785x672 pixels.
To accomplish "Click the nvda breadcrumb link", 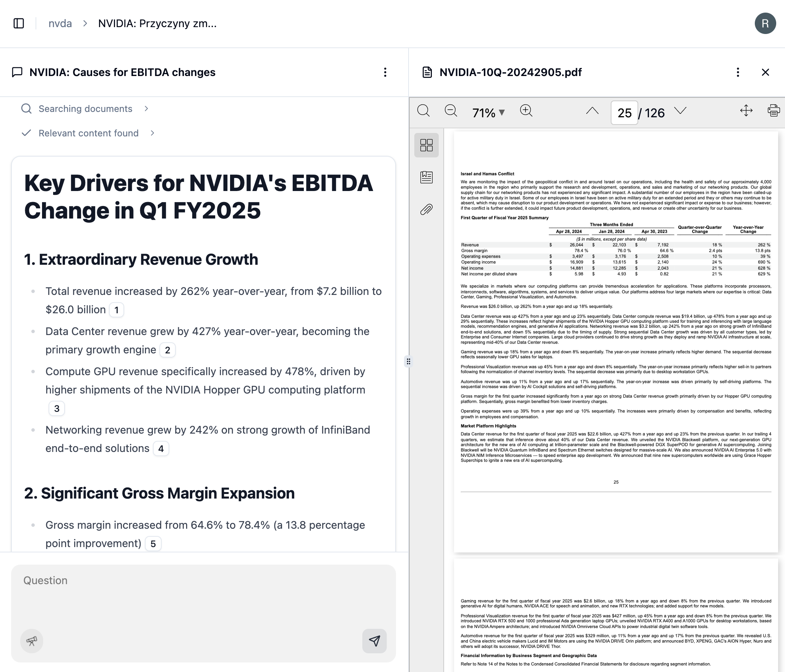I will coord(60,23).
